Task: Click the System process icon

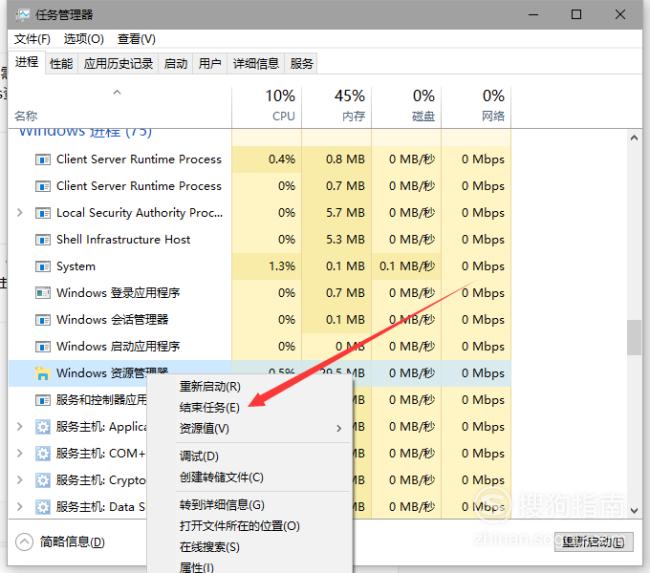Action: point(43,266)
